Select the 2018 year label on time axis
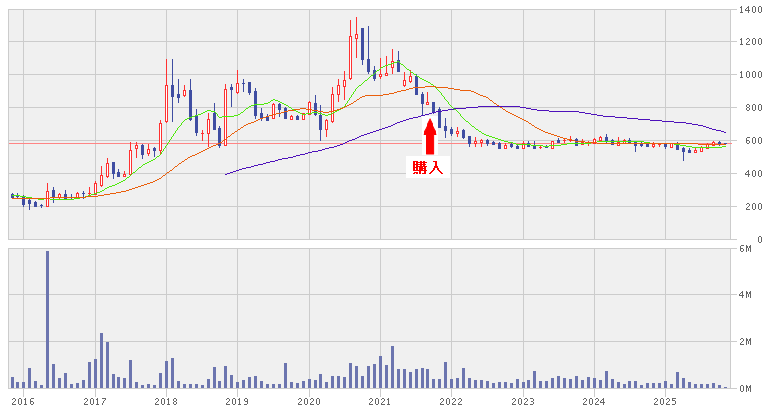The image size is (767, 406). [x=166, y=400]
